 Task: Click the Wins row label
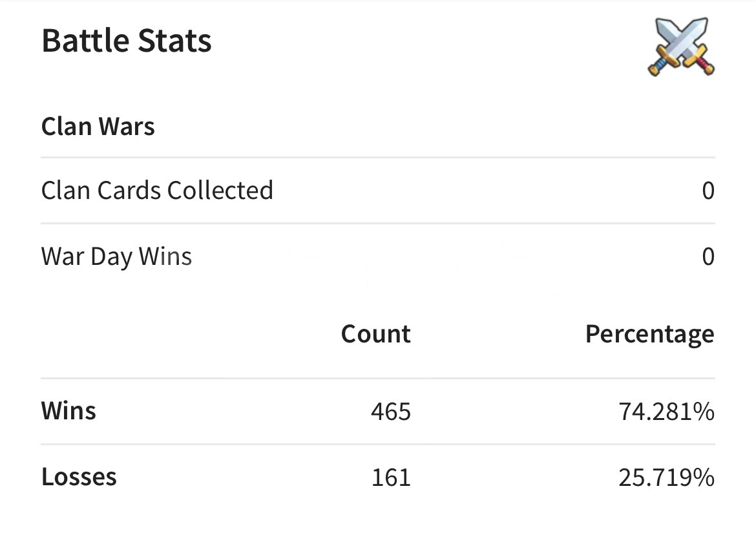[69, 411]
